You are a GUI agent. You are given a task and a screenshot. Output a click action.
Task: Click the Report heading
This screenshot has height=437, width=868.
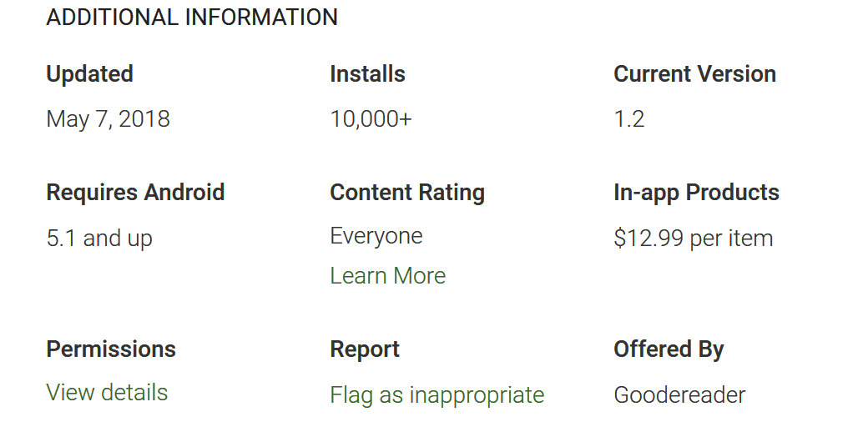(365, 349)
